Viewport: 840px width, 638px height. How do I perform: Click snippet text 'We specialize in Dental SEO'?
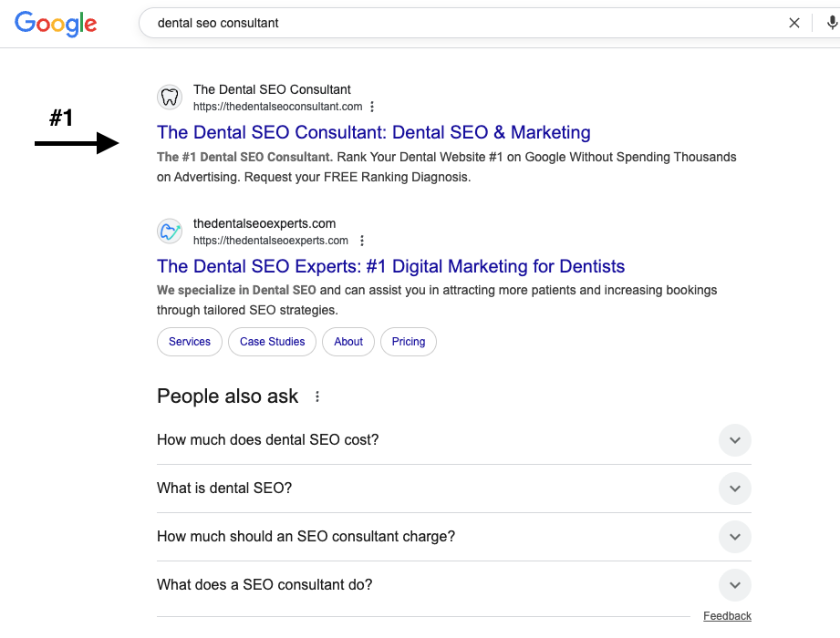click(x=236, y=290)
